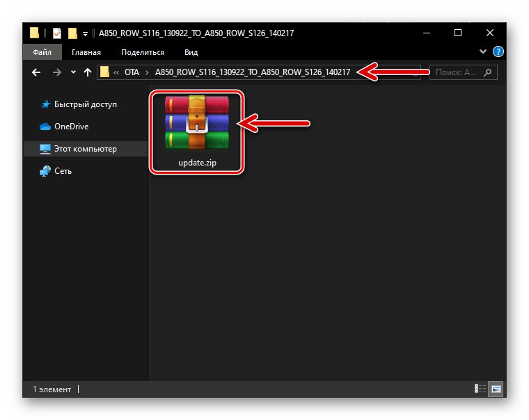
Task: Go forward with the right arrow button
Action: coord(56,72)
